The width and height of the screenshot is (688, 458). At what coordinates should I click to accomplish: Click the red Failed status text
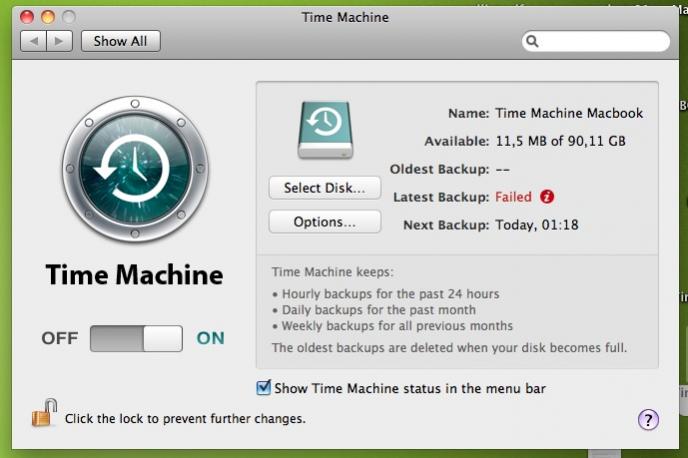pos(513,197)
